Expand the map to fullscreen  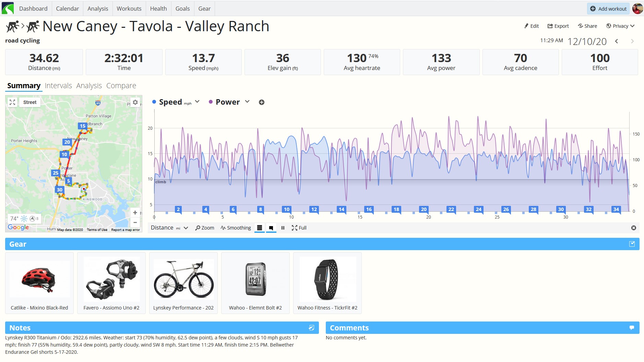[12, 102]
